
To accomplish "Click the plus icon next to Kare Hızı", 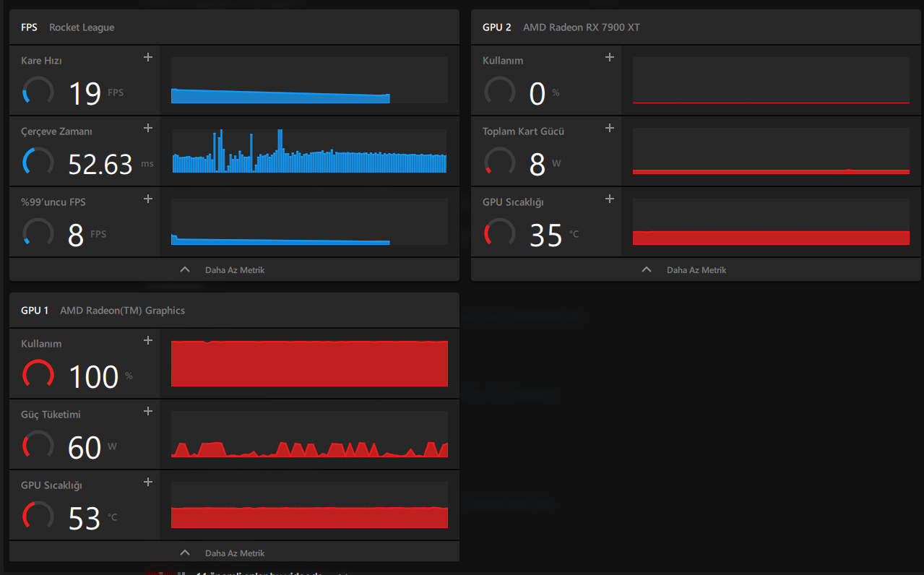I will 148,57.
